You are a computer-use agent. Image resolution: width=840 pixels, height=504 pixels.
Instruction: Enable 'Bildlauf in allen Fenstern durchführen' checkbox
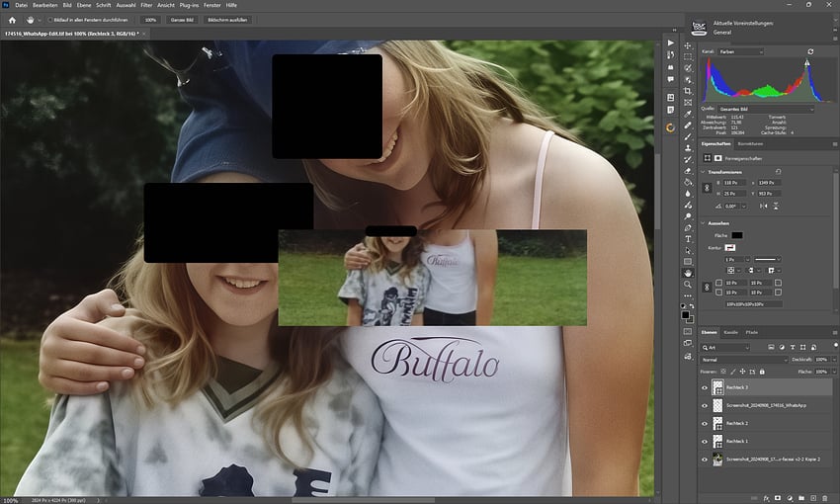click(50, 20)
